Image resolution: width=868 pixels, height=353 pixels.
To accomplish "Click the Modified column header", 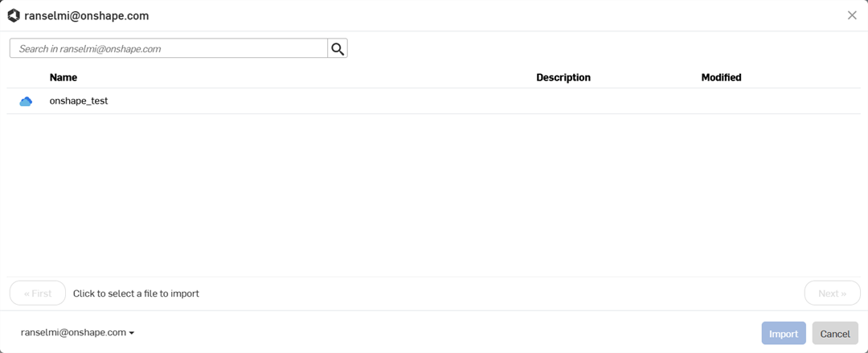I will (x=721, y=78).
